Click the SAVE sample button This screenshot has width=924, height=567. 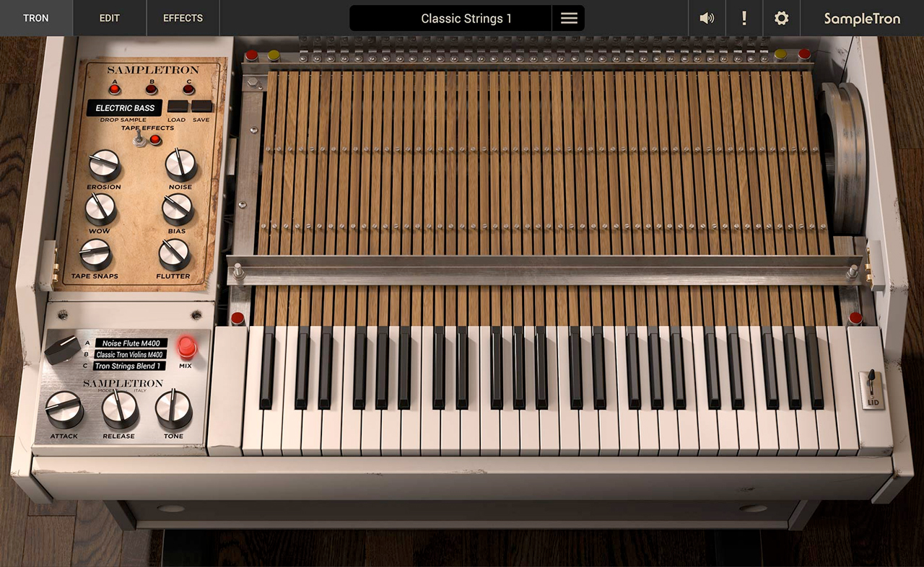coord(201,106)
